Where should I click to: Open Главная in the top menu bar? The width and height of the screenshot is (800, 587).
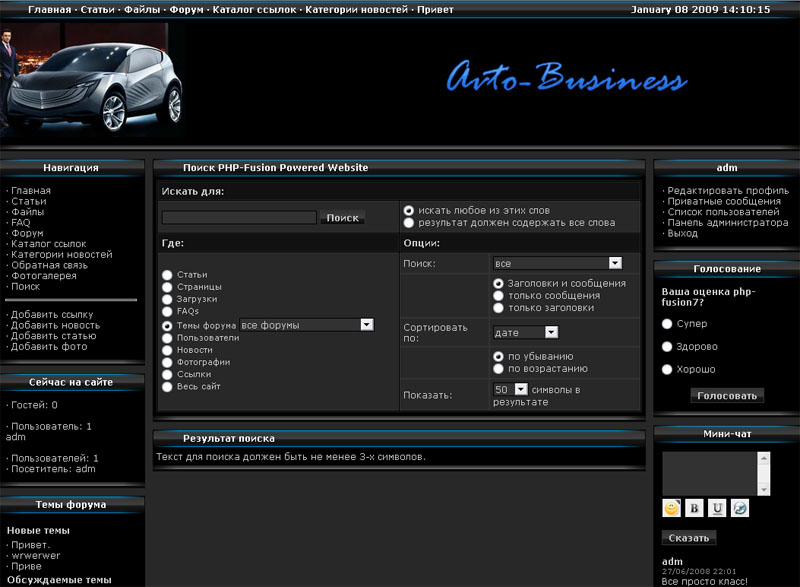[49, 10]
